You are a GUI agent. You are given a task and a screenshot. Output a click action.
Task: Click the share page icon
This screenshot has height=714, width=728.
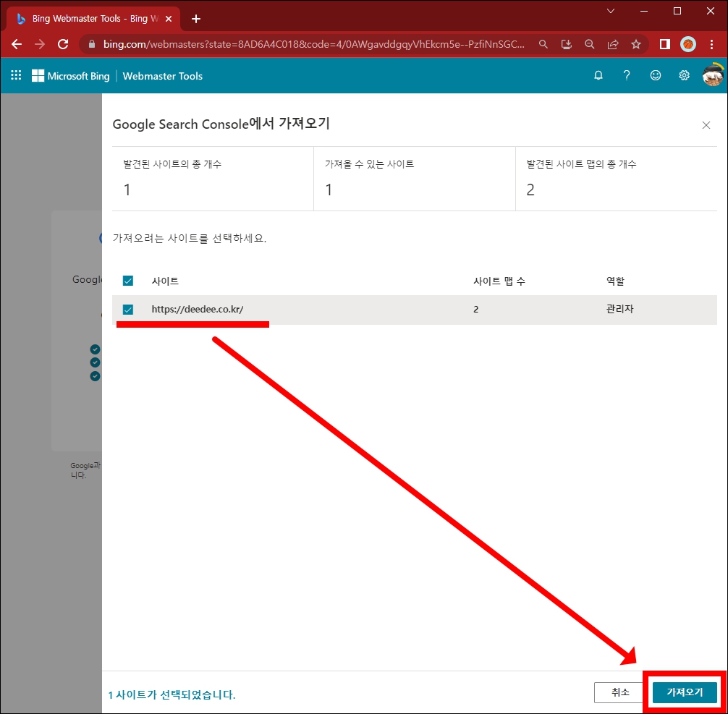coord(613,44)
